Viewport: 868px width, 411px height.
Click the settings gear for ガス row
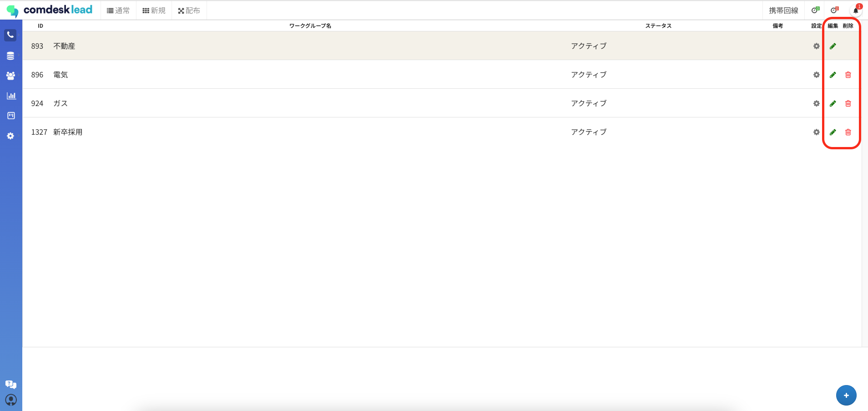coord(817,103)
